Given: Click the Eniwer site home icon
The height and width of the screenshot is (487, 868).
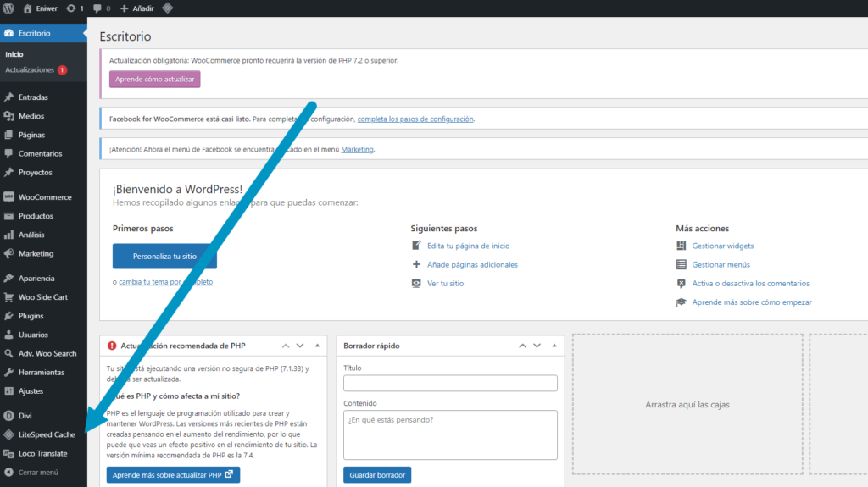Looking at the screenshot, I should [x=27, y=8].
